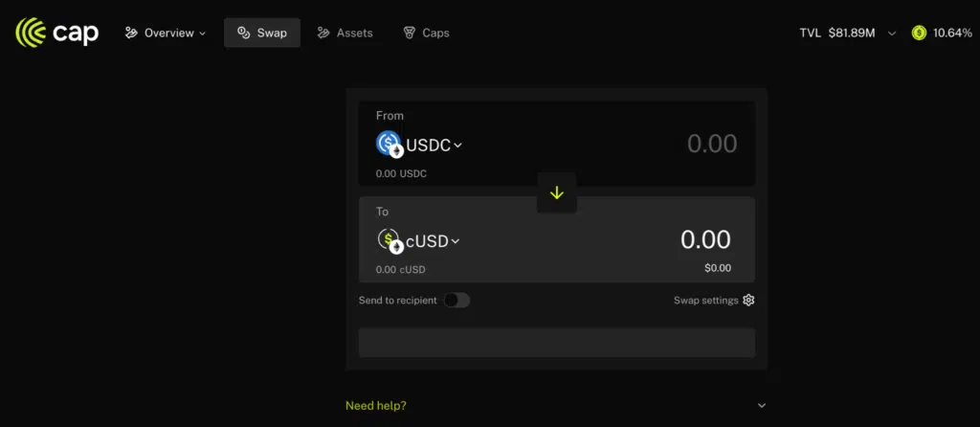
Task: Click the cUSD coin icon
Action: point(390,240)
